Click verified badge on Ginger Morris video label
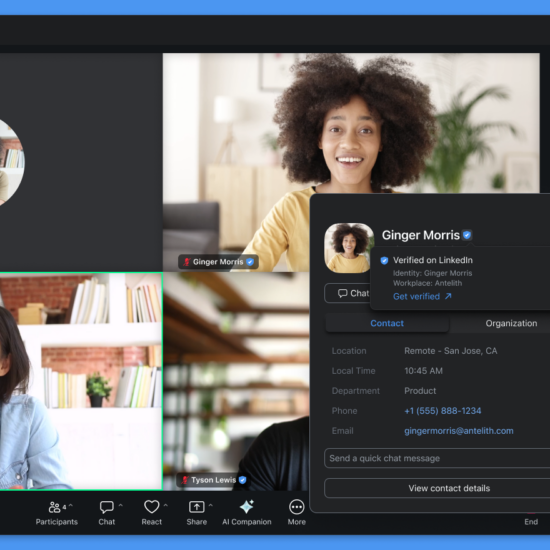Viewport: 550px width, 550px height. (x=250, y=262)
